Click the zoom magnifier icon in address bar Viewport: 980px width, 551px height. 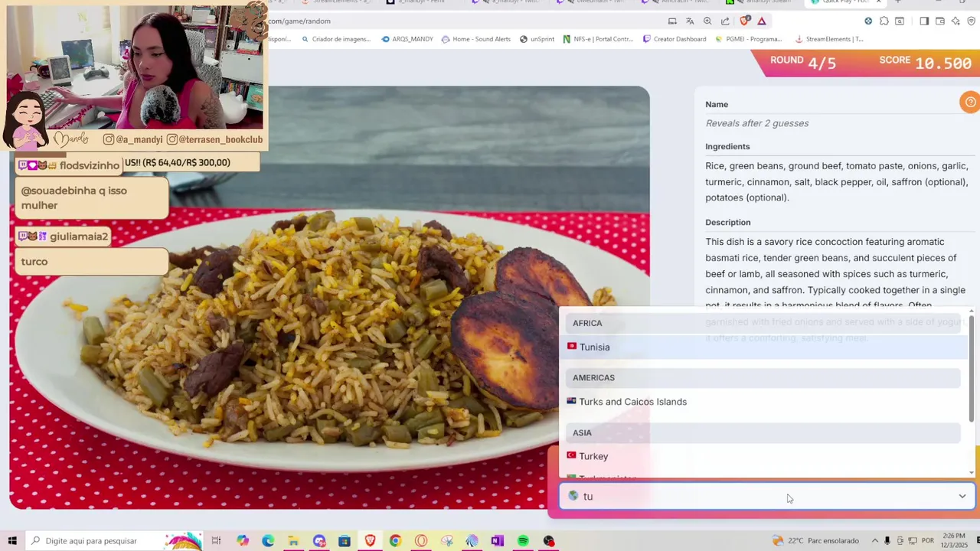pyautogui.click(x=707, y=21)
